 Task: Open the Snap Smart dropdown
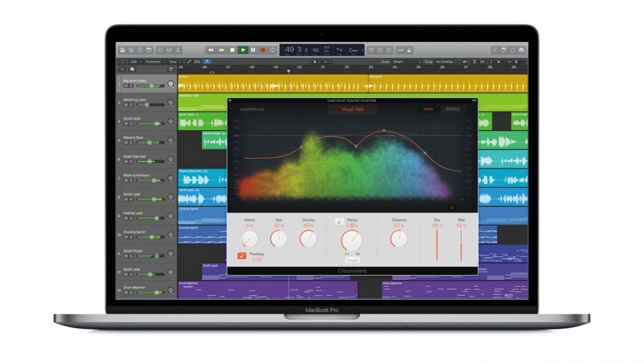pos(406,62)
